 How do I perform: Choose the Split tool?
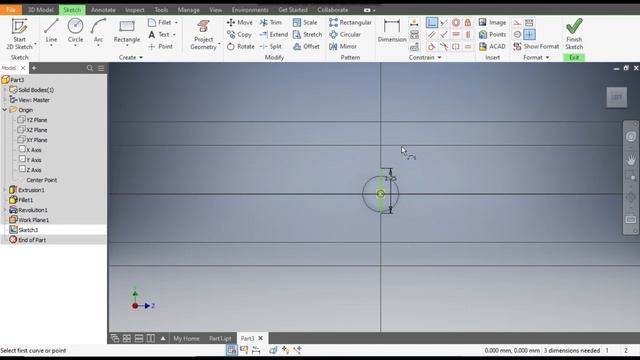[x=271, y=47]
